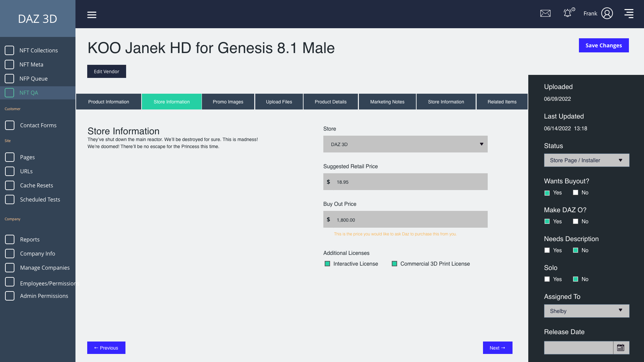Screen dimensions: 644x362
Task: Click the Scheduled Tests sidebar icon
Action: pos(10,199)
